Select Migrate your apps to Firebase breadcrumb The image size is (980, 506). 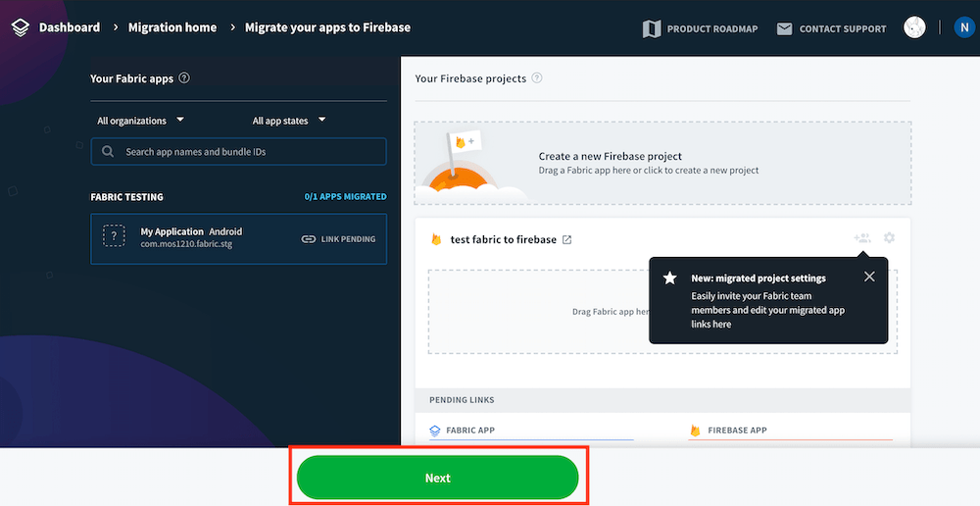(327, 27)
